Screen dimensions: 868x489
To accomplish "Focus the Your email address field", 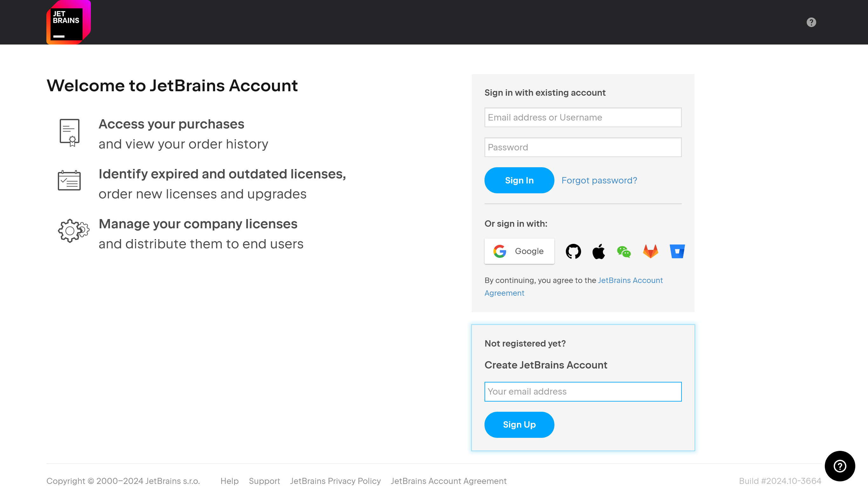I will pos(583,391).
